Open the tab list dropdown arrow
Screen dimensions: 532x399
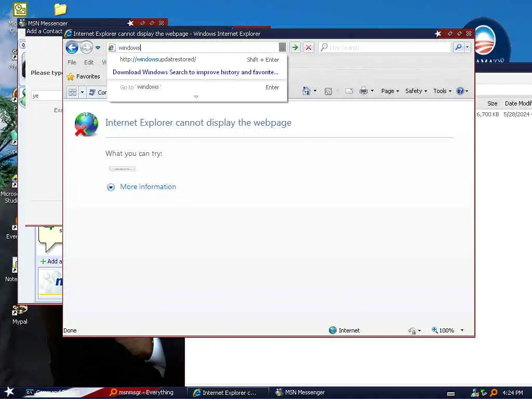tap(82, 92)
